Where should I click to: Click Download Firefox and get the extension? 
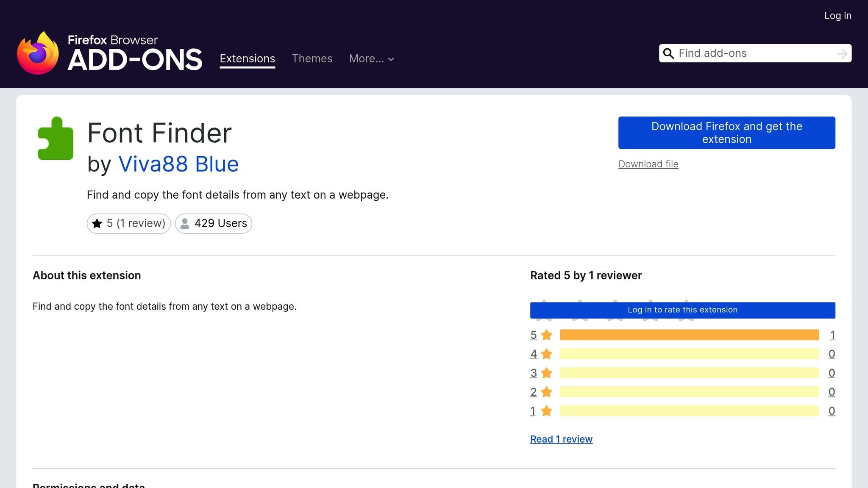pyautogui.click(x=726, y=133)
